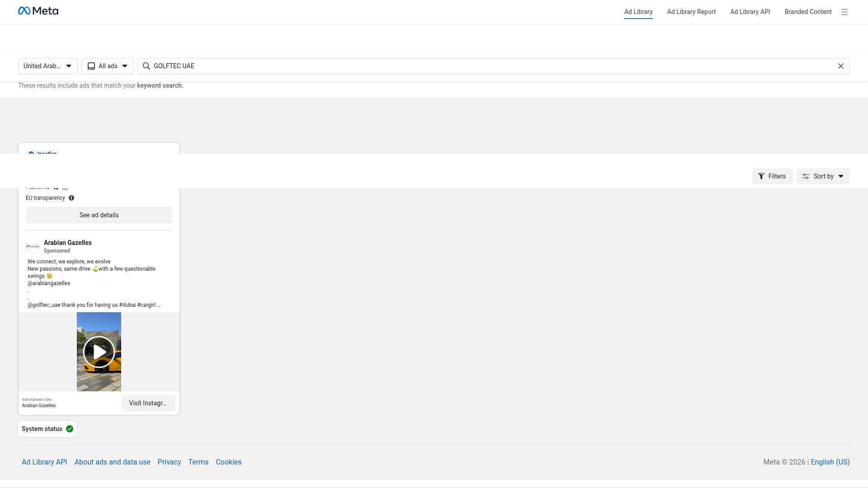Image resolution: width=868 pixels, height=488 pixels.
Task: Click the funnel icon on Filters
Action: [761, 176]
